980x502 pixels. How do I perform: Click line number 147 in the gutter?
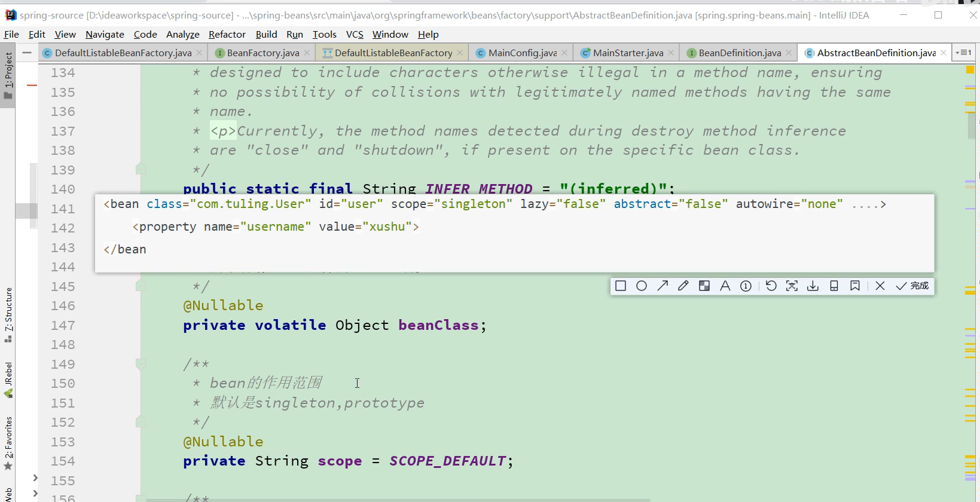[x=63, y=325]
